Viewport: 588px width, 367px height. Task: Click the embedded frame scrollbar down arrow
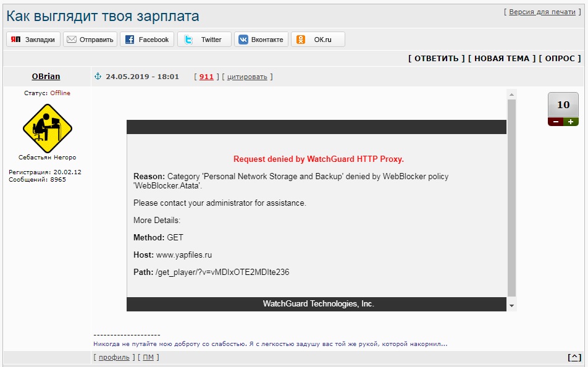[511, 306]
